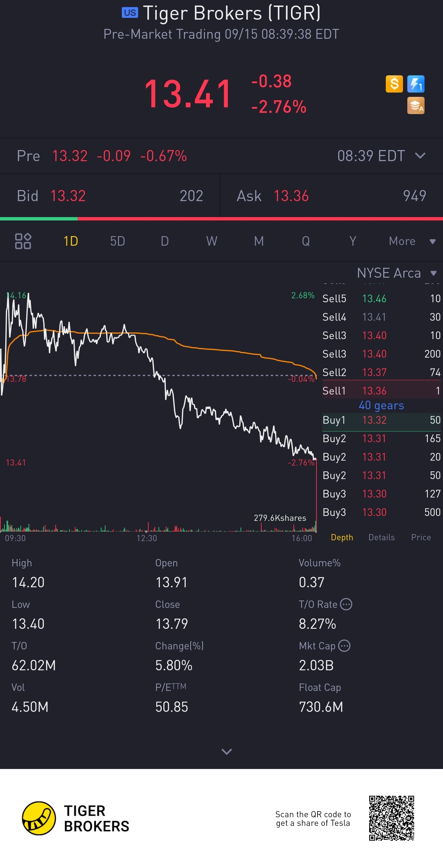Tap the QR code image

tap(391, 818)
